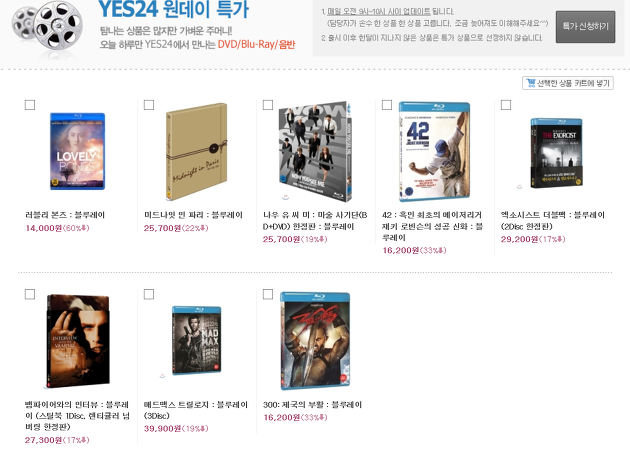Click the film reel icon in banner
630x451 pixels.
[x=47, y=27]
